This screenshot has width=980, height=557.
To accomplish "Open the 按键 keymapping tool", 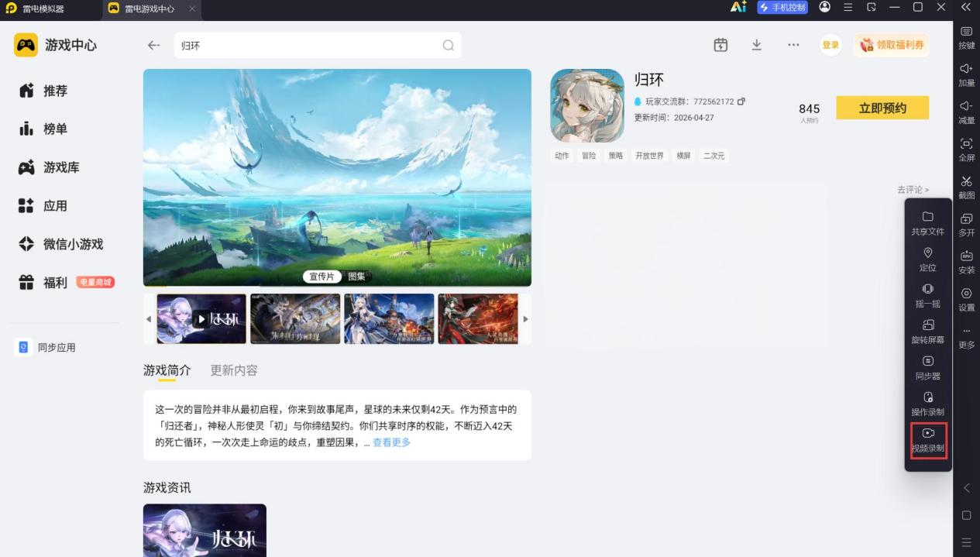I will (966, 37).
